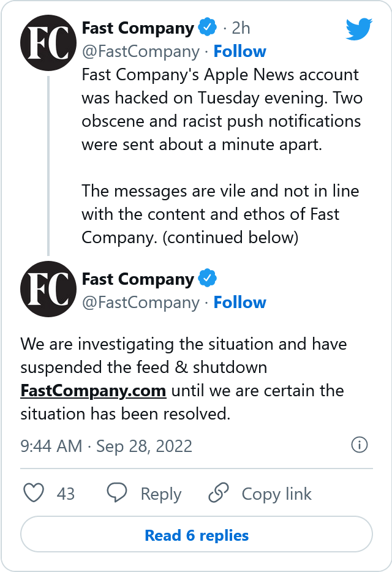The height and width of the screenshot is (572, 392).
Task: Click the heart like icon
Action: 34,492
